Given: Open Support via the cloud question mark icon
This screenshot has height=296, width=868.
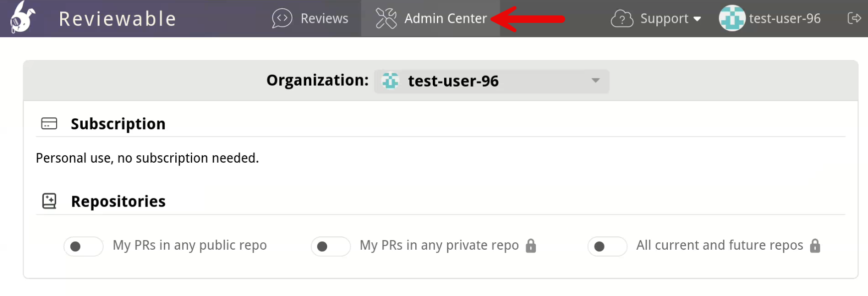Looking at the screenshot, I should pyautogui.click(x=622, y=18).
